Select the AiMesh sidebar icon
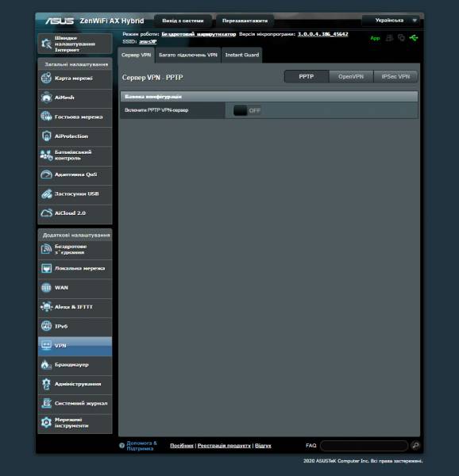 (46, 98)
